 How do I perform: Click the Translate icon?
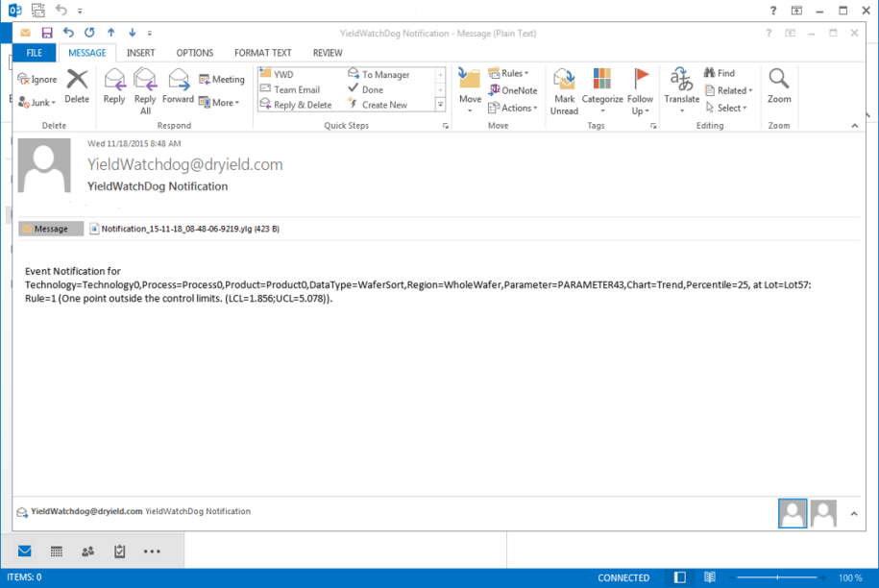click(x=682, y=86)
